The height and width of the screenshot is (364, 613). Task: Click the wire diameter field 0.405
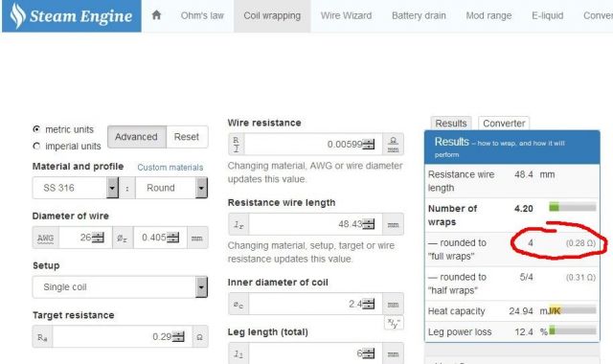(x=160, y=238)
